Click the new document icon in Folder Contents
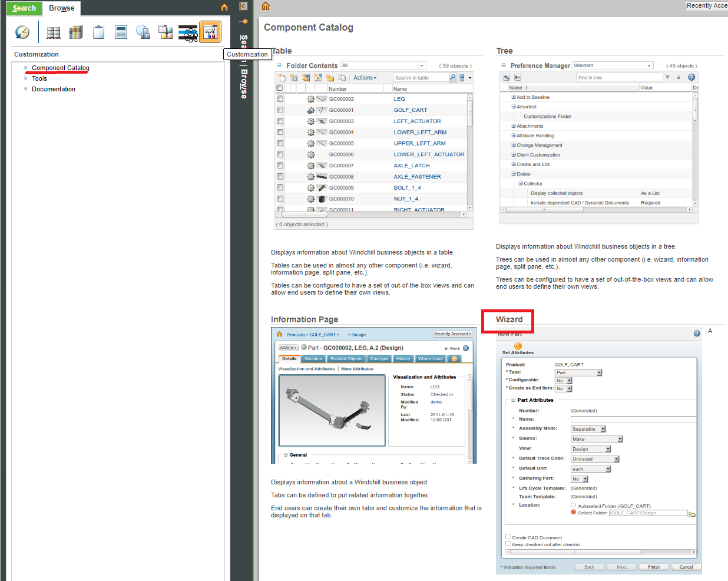This screenshot has height=581, width=728. [282, 77]
